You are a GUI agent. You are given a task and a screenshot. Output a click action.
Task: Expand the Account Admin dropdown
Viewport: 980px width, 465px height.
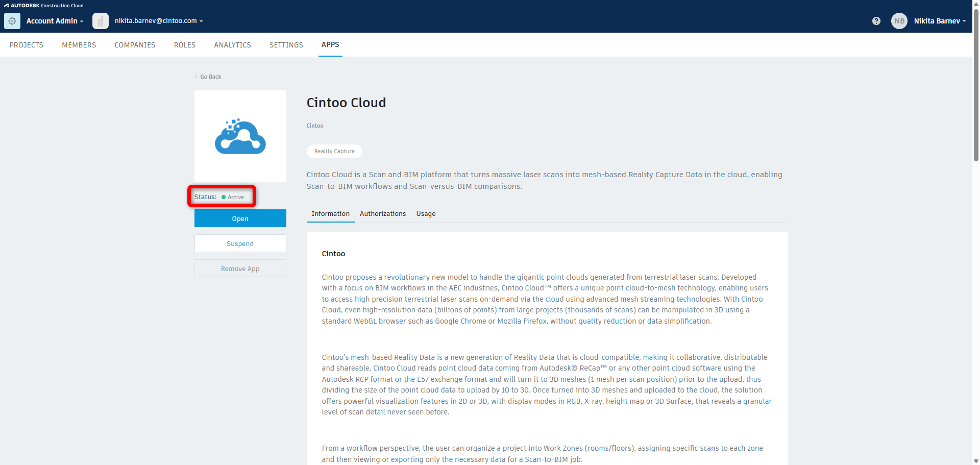(55, 21)
